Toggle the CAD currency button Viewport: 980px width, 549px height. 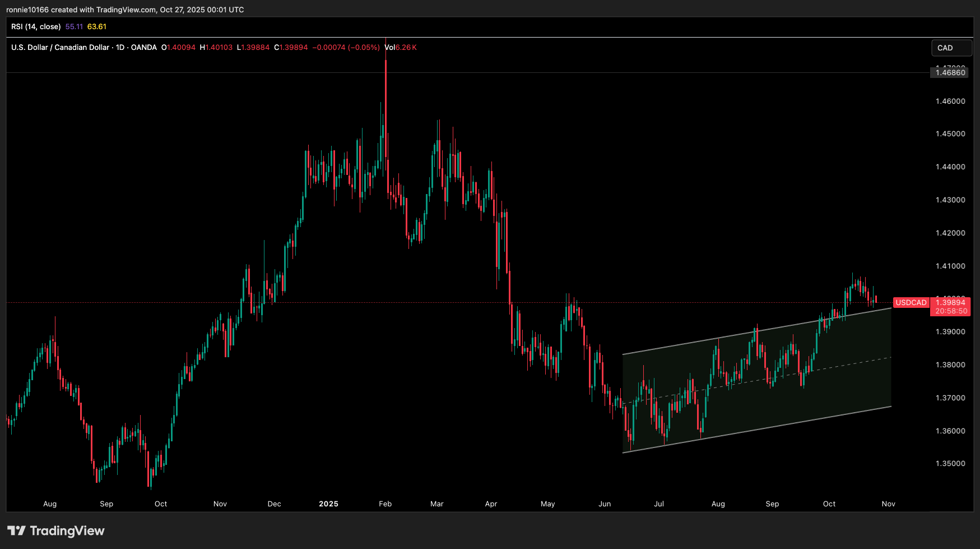point(951,48)
